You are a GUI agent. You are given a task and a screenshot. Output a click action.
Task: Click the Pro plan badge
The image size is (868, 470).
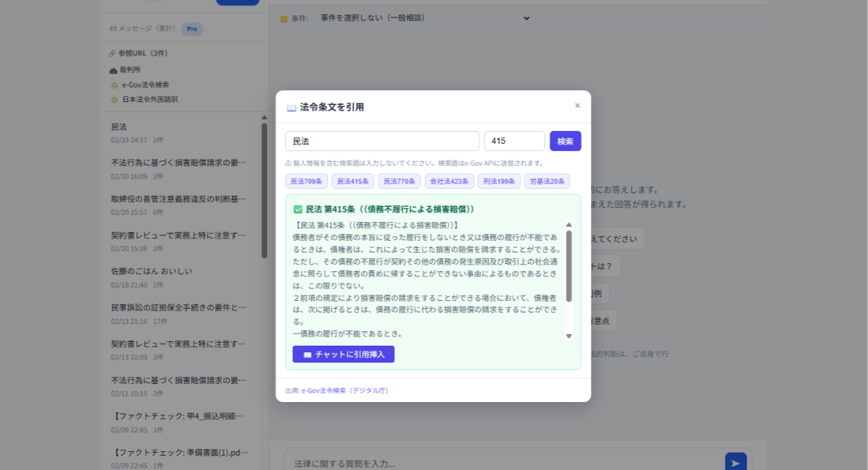192,29
